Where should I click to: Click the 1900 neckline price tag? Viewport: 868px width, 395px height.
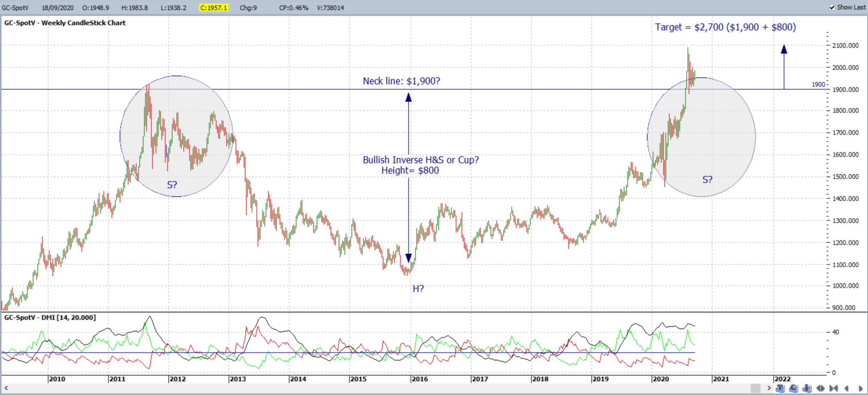[x=818, y=84]
